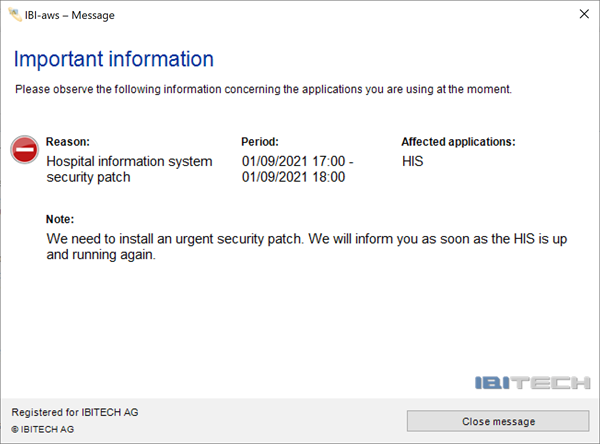This screenshot has height=444, width=600.
Task: Click the Close message button
Action: (498, 421)
